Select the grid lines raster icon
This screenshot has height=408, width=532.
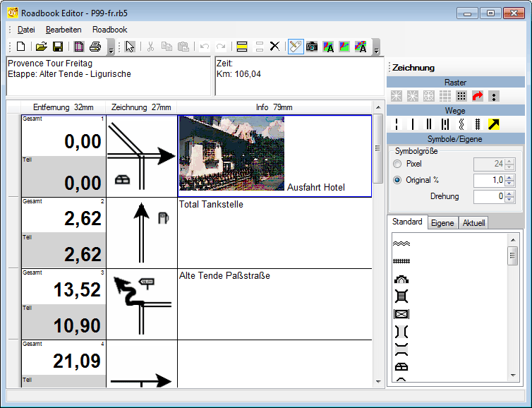coord(445,96)
